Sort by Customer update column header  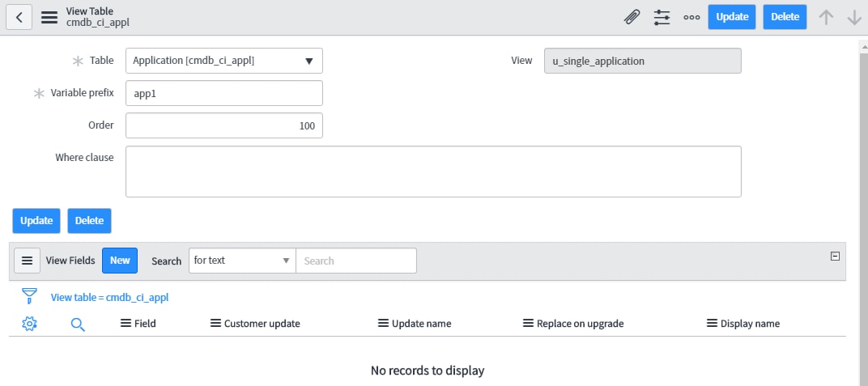262,324
